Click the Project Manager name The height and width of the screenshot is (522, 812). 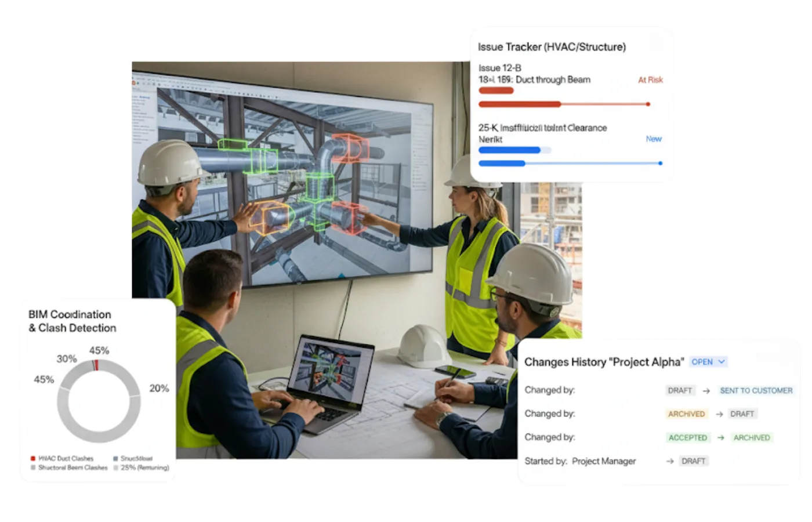[x=604, y=461]
